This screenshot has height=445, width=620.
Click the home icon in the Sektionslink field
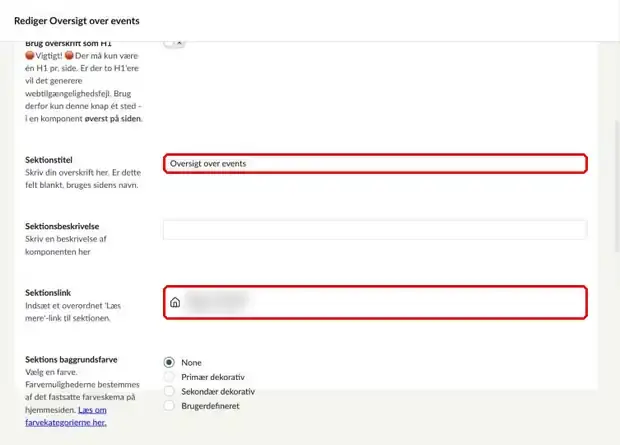pos(175,302)
